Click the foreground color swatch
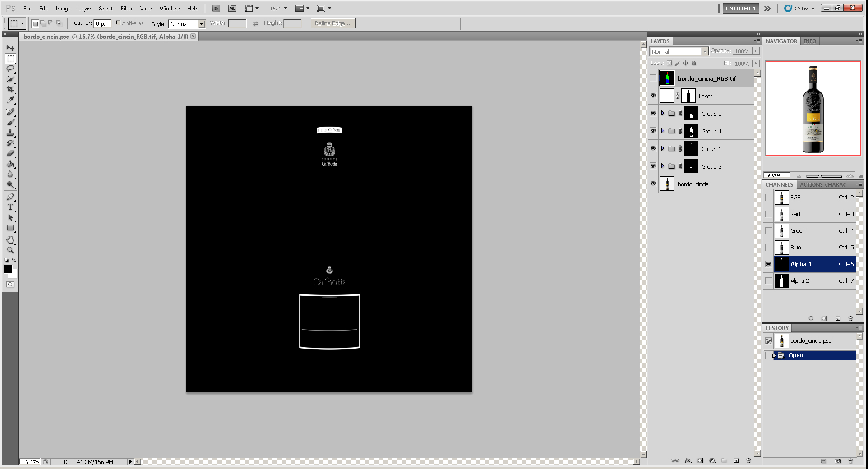The height and width of the screenshot is (469, 868). [x=8, y=269]
